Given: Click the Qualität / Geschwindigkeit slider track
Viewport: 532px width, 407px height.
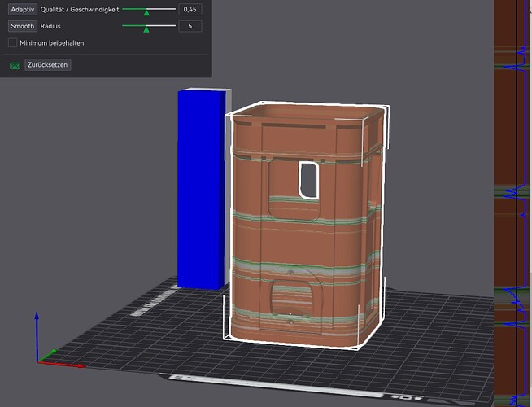Looking at the screenshot, I should (x=149, y=9).
